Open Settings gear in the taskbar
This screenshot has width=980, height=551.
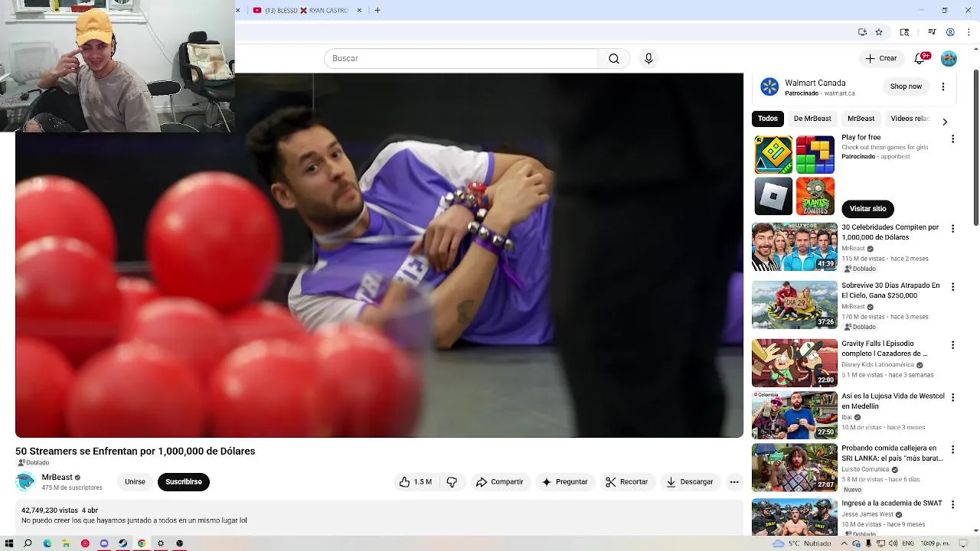pyautogui.click(x=161, y=543)
